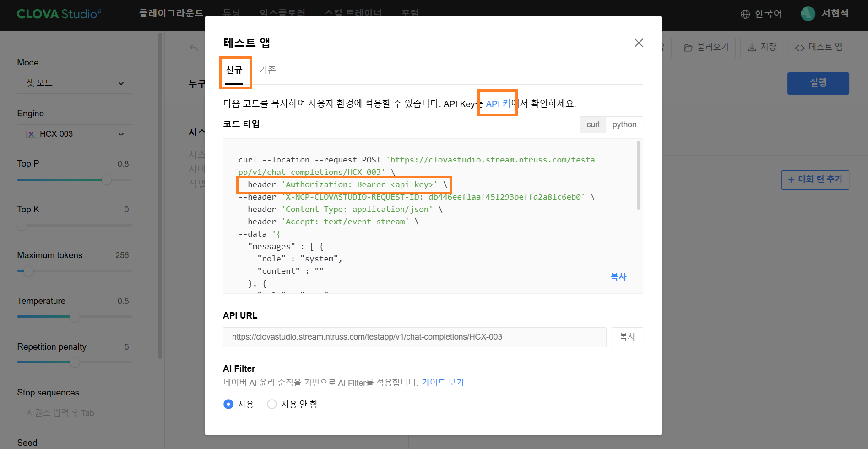Screen dimensions: 868x449
Task: Adjust the Top P slider
Action: [106, 179]
